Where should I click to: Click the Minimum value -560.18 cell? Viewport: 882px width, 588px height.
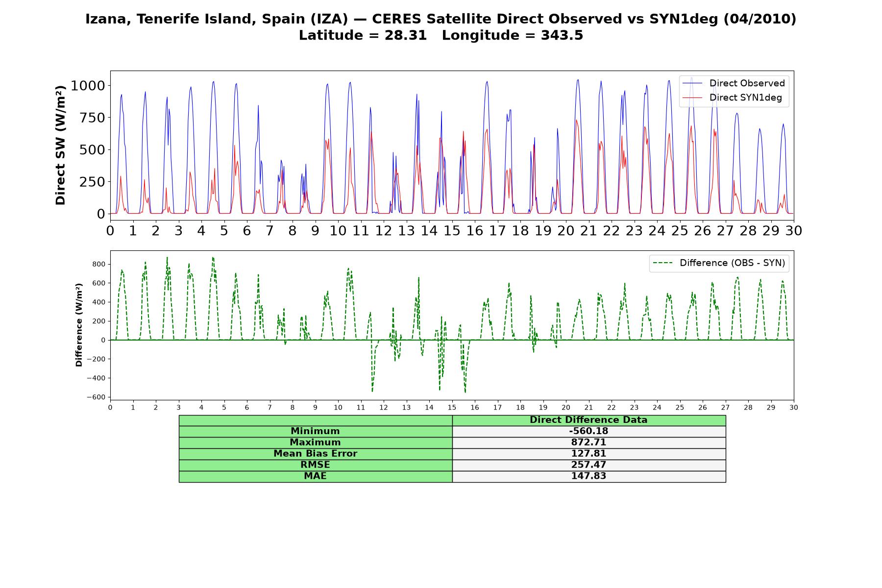coord(588,431)
